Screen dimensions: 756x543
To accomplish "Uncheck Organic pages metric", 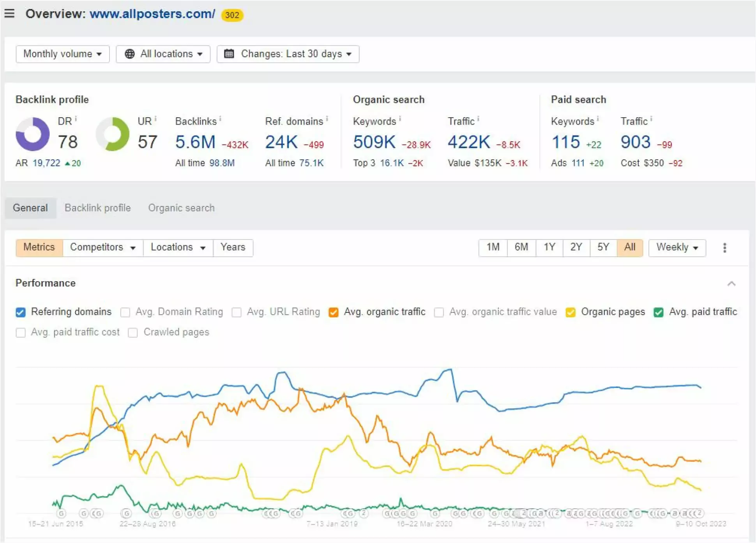I will (571, 312).
